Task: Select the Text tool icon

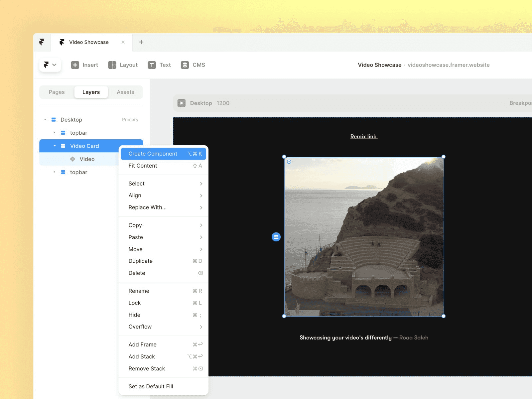Action: click(152, 65)
